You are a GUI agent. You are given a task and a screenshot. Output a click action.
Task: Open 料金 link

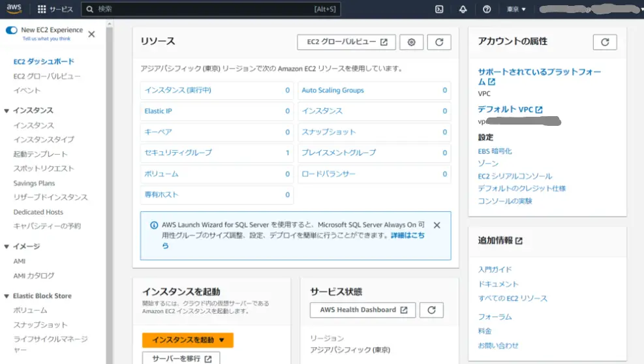485,331
